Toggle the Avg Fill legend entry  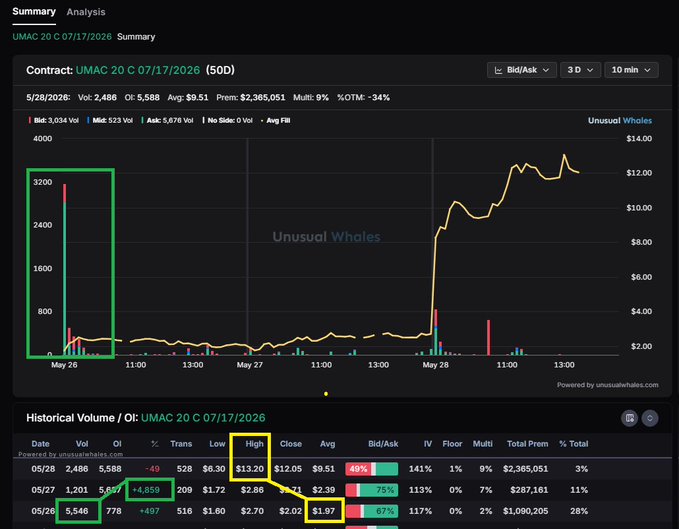coord(275,120)
